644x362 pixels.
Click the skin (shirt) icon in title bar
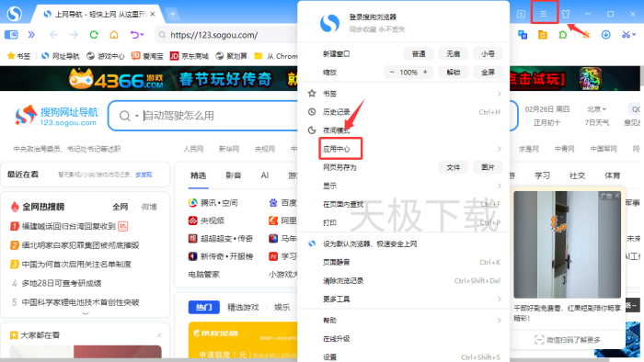[x=566, y=14]
